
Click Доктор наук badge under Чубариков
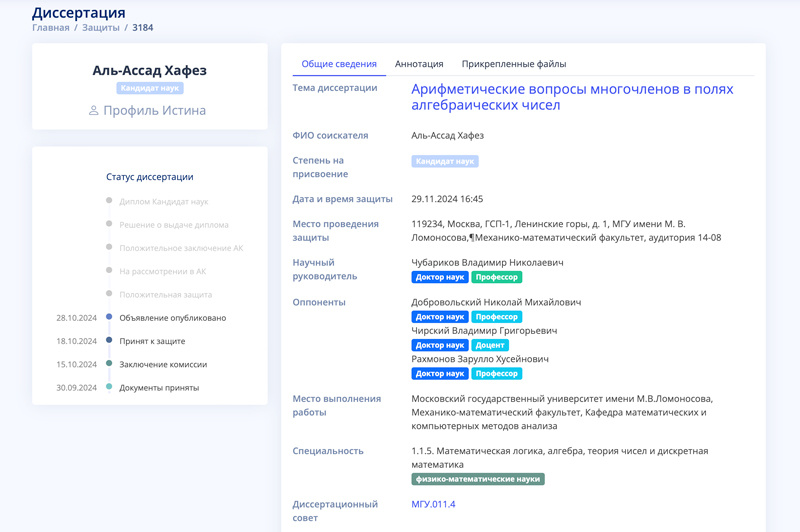[x=440, y=277]
